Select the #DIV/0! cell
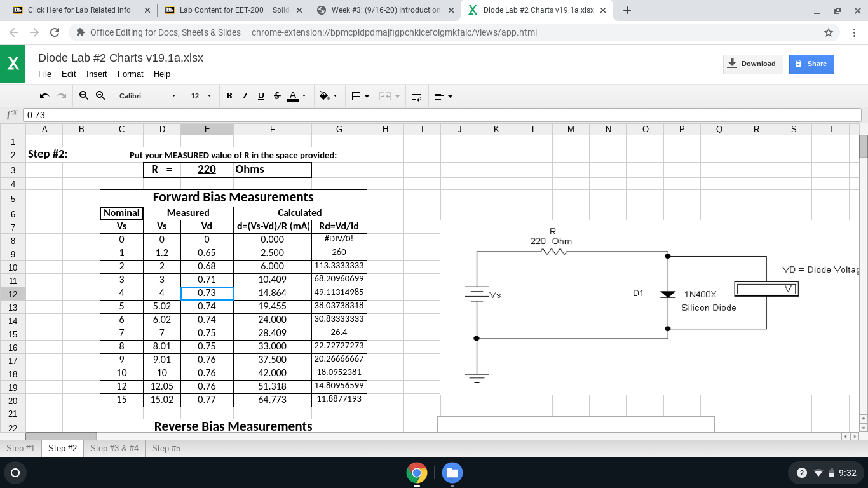This screenshot has height=488, width=868. [x=339, y=240]
